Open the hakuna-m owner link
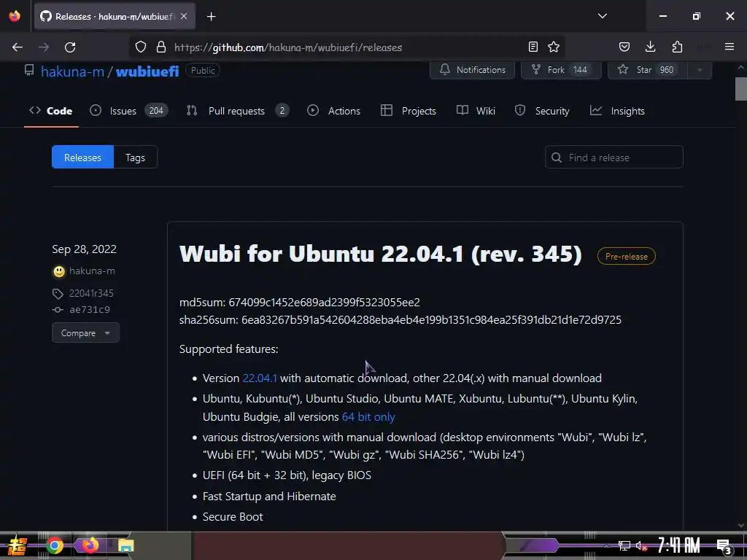 [72, 71]
